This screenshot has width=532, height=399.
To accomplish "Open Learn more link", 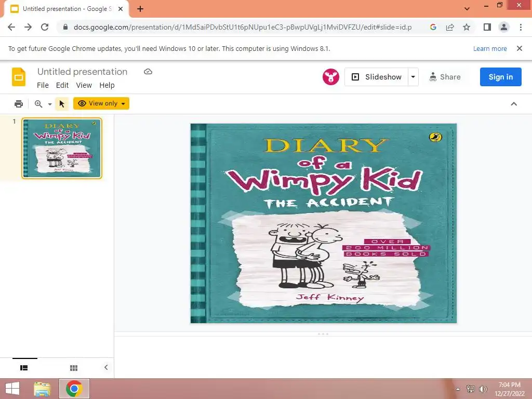I will [490, 48].
